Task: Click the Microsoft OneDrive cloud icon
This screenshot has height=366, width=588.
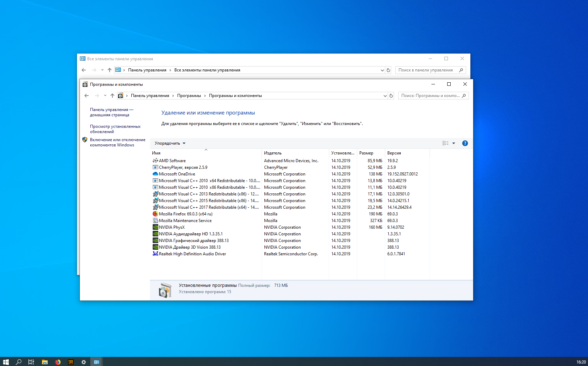Action: click(x=155, y=174)
